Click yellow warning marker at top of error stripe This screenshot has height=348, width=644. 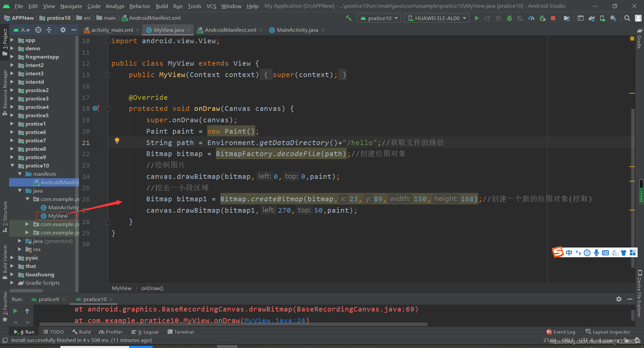point(632,39)
